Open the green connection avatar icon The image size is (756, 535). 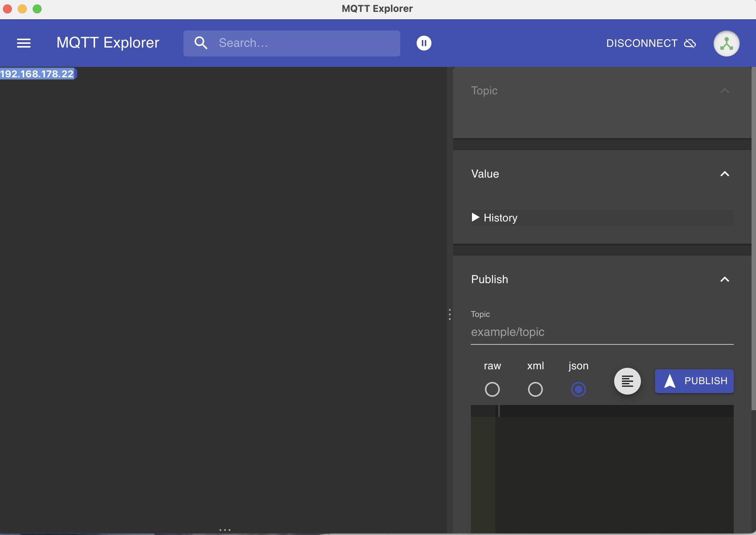coord(726,43)
